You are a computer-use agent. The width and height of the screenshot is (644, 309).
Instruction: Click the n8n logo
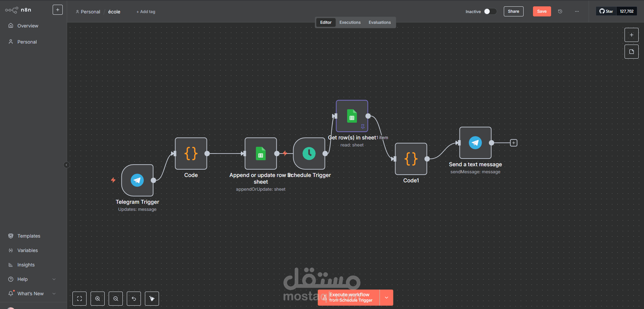[18, 10]
